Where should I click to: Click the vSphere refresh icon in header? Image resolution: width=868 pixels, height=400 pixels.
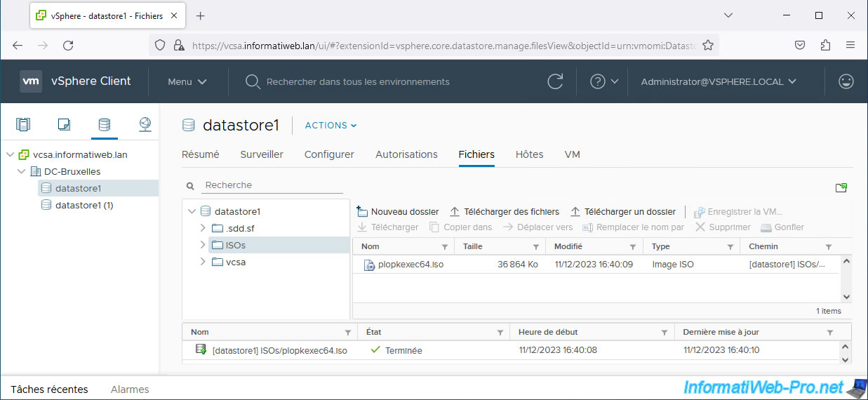point(555,81)
